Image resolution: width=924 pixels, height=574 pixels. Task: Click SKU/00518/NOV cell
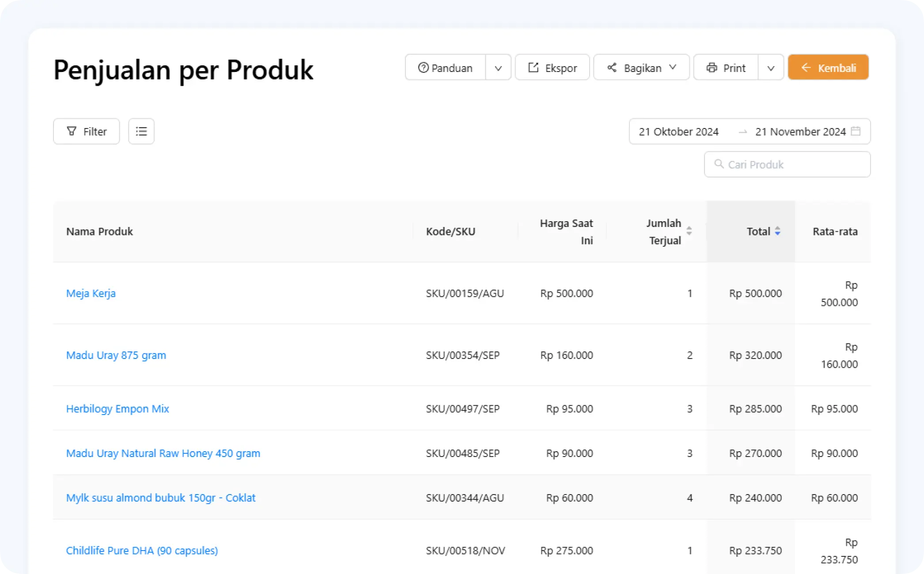point(465,551)
